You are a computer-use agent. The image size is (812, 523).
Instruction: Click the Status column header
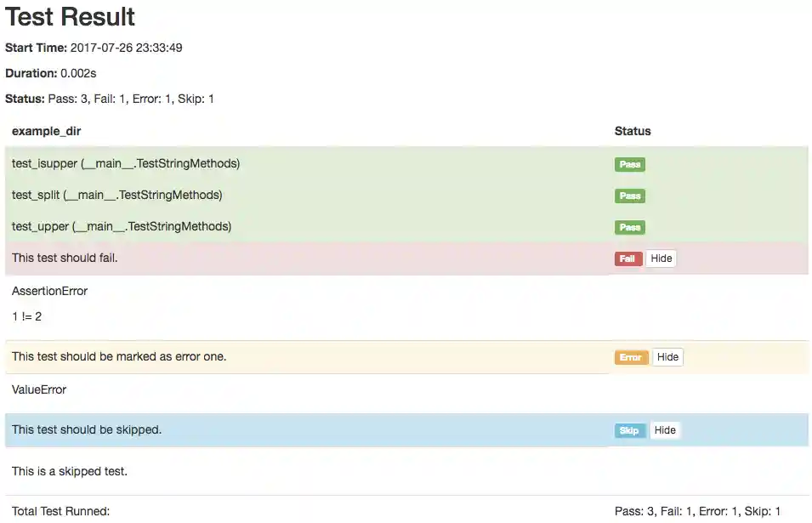[633, 131]
